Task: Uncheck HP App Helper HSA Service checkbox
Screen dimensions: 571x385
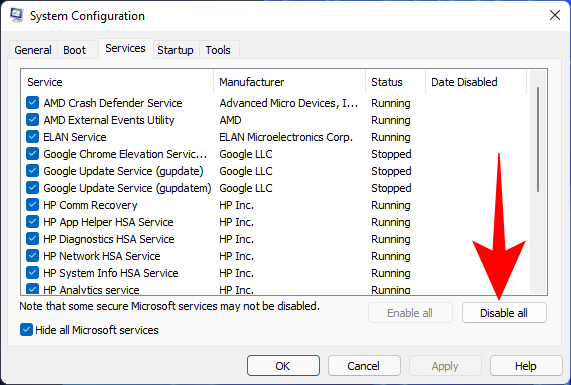Action: pyautogui.click(x=32, y=222)
